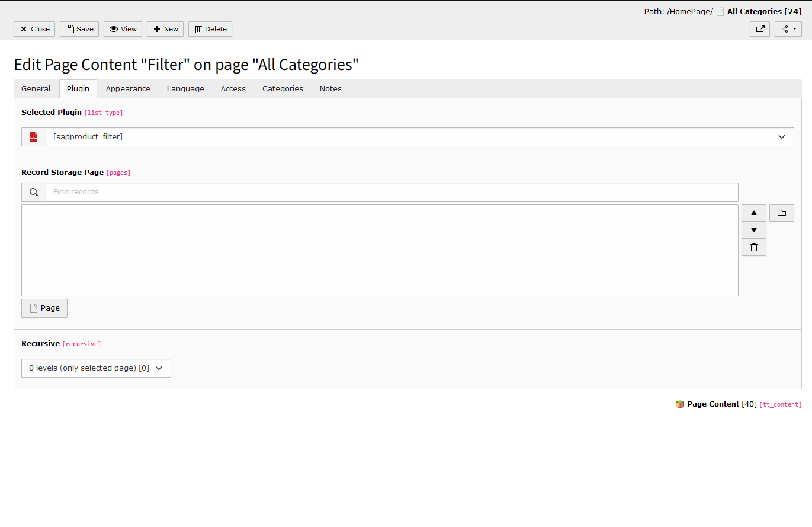Expand the Recursive levels dropdown

(x=96, y=368)
